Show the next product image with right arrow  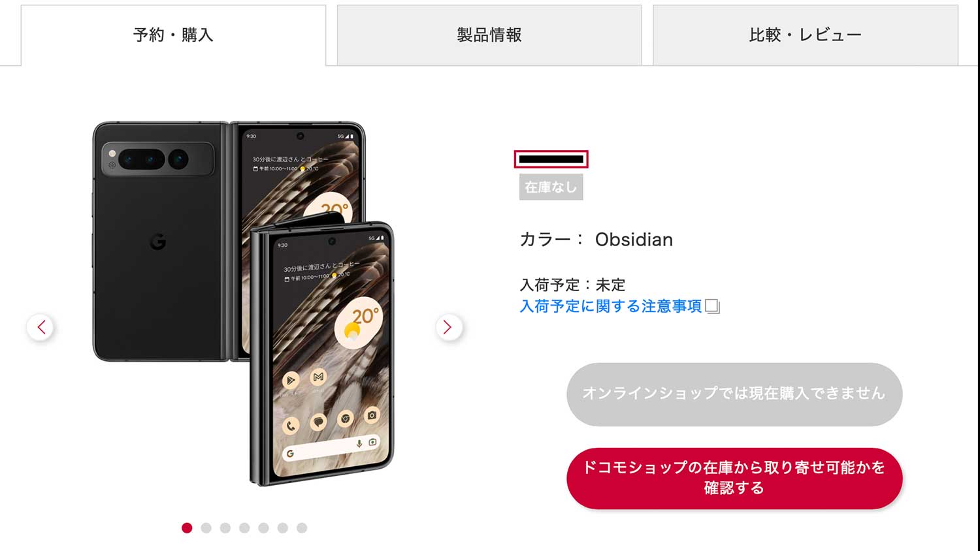pyautogui.click(x=448, y=327)
